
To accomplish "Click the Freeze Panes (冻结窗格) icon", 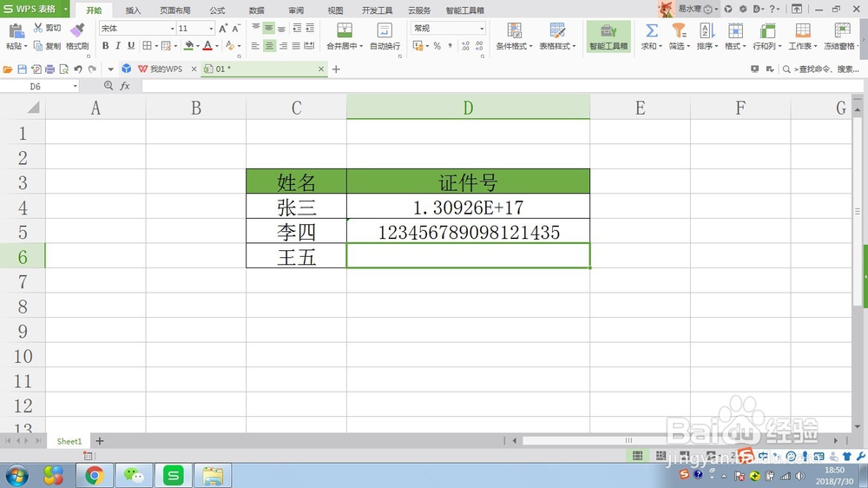I will click(842, 30).
